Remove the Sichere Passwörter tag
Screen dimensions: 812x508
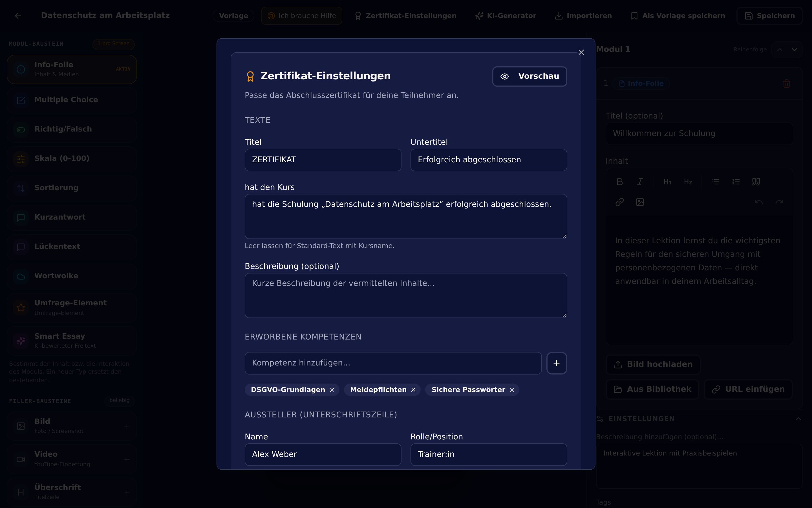tap(512, 390)
